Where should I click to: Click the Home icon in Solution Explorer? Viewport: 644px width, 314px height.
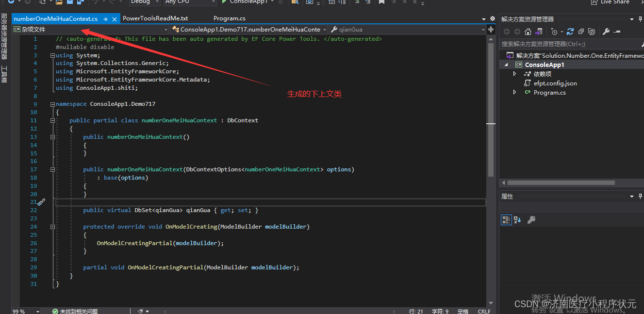(x=528, y=32)
